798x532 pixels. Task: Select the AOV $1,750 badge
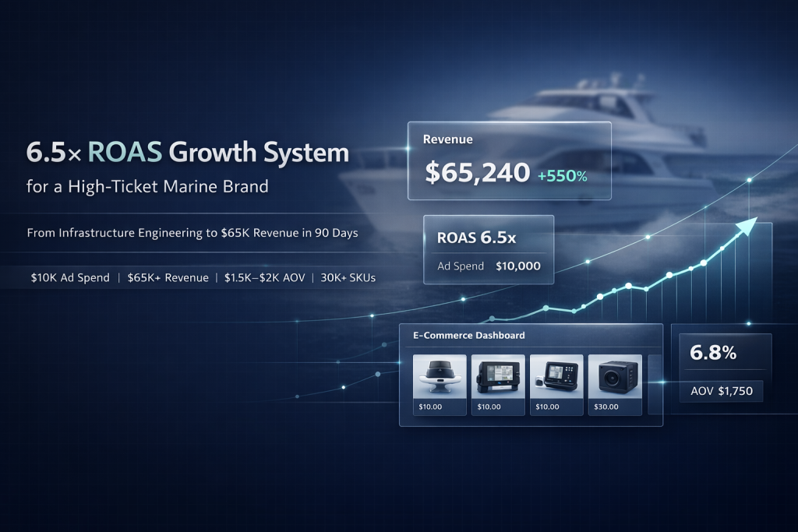[x=722, y=391]
